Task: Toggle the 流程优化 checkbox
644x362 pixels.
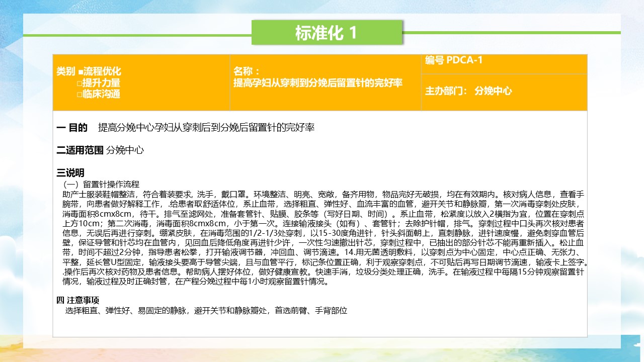Action: coord(81,72)
